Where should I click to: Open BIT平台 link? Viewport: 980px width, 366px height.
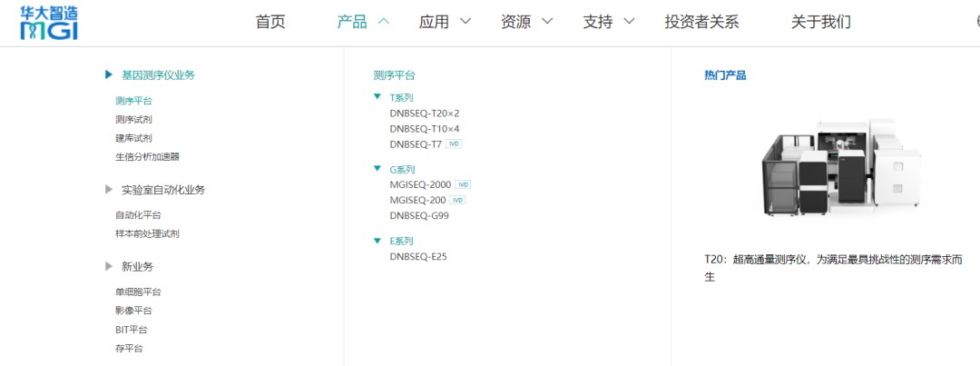[x=132, y=330]
